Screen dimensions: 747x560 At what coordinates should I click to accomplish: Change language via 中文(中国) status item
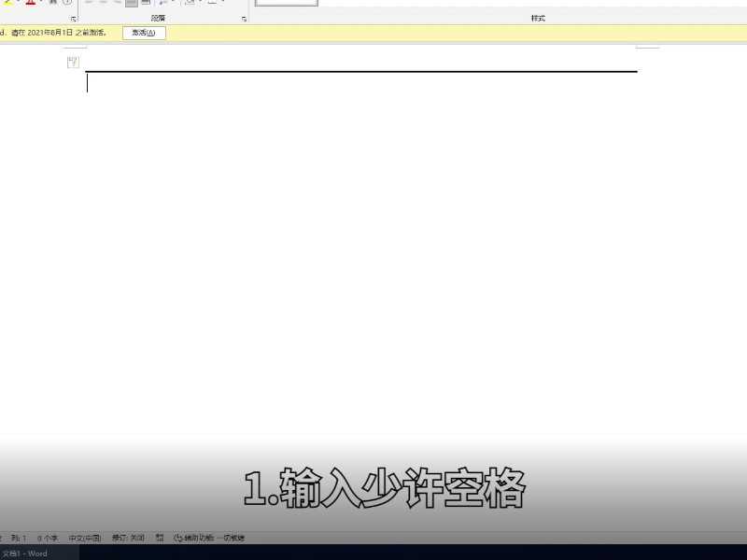point(86,538)
